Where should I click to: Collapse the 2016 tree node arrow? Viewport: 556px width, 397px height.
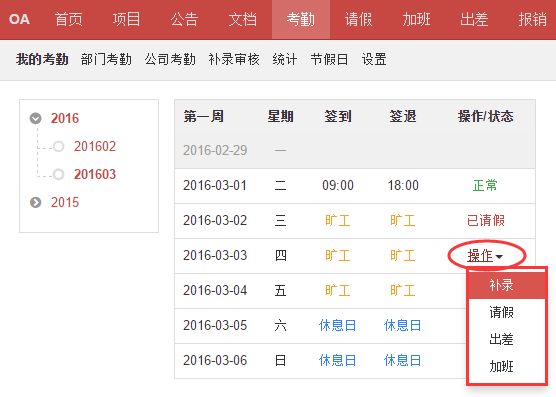(35, 118)
